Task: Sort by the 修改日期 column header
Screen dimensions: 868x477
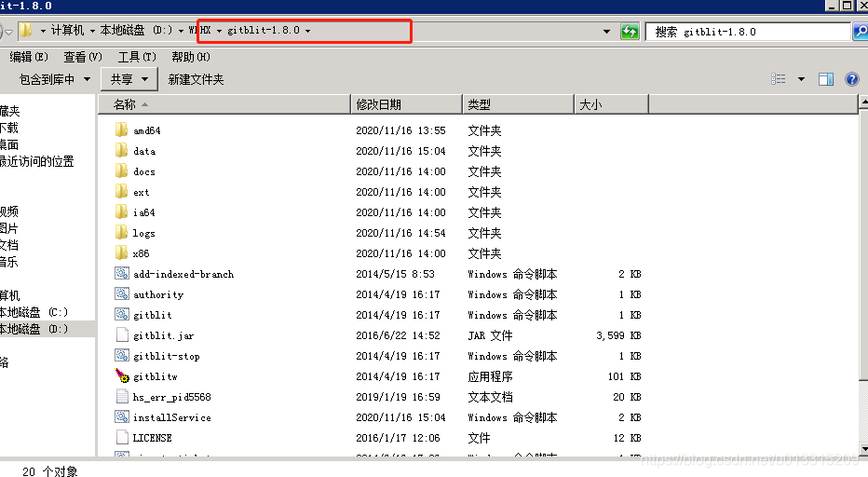Action: (x=406, y=104)
